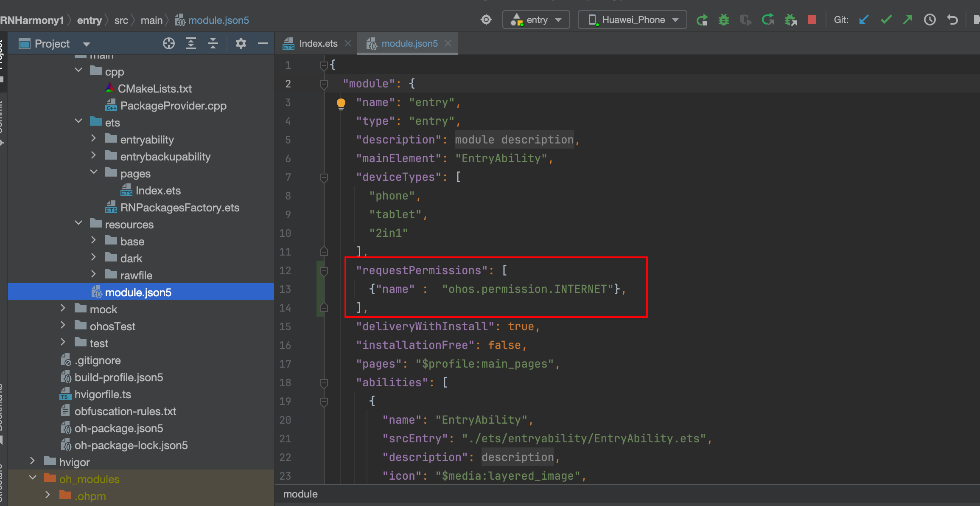The image size is (980, 506).
Task: Expand the test folder
Action: click(x=63, y=342)
